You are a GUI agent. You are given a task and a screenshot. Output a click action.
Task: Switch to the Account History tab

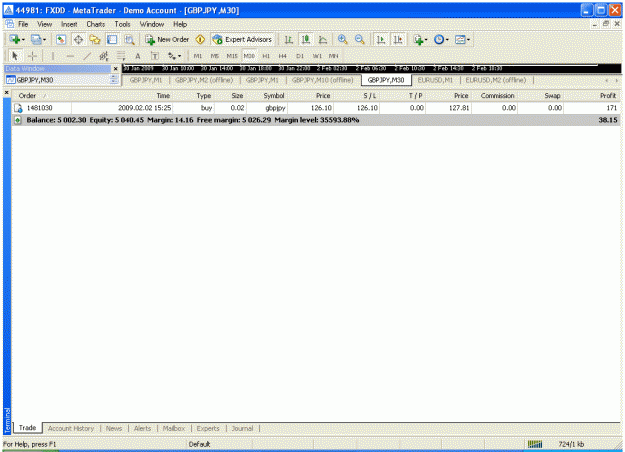[x=71, y=428]
